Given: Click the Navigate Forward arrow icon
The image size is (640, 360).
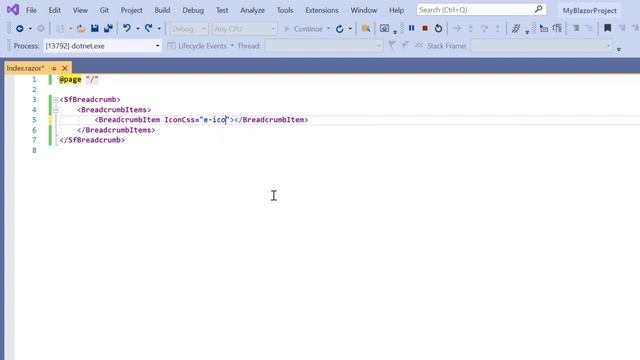Looking at the screenshot, I should [x=41, y=29].
